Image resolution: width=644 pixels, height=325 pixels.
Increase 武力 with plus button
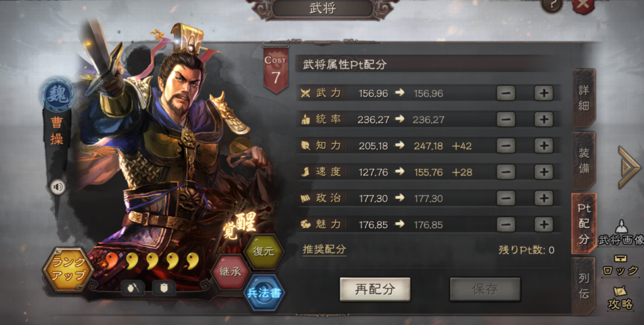pos(543,93)
